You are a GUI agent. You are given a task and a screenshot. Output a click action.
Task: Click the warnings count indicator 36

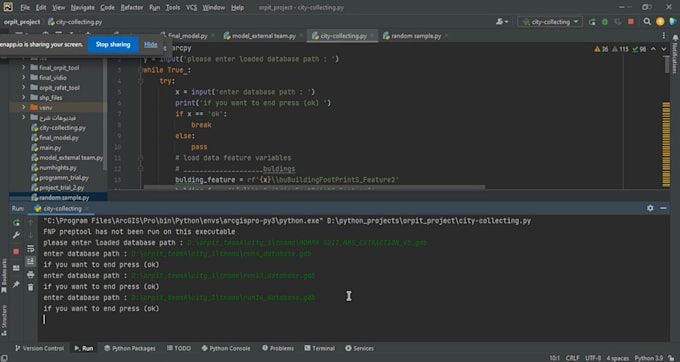(601, 49)
